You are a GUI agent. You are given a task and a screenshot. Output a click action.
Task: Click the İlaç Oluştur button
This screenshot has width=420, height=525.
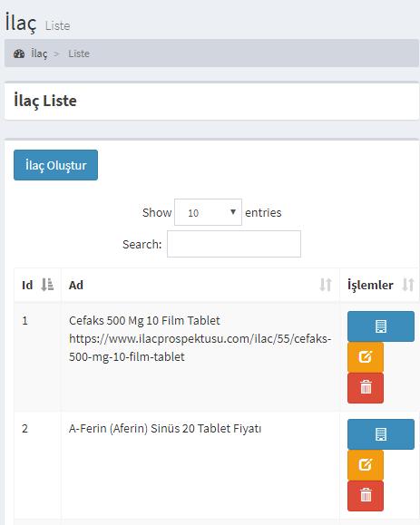tap(55, 165)
